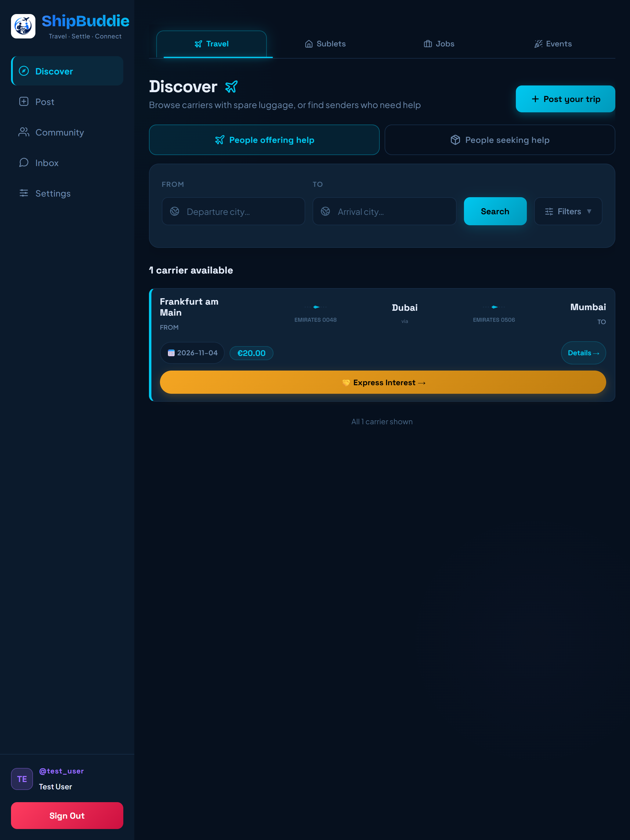Click the people icon next to Community

pyautogui.click(x=24, y=132)
